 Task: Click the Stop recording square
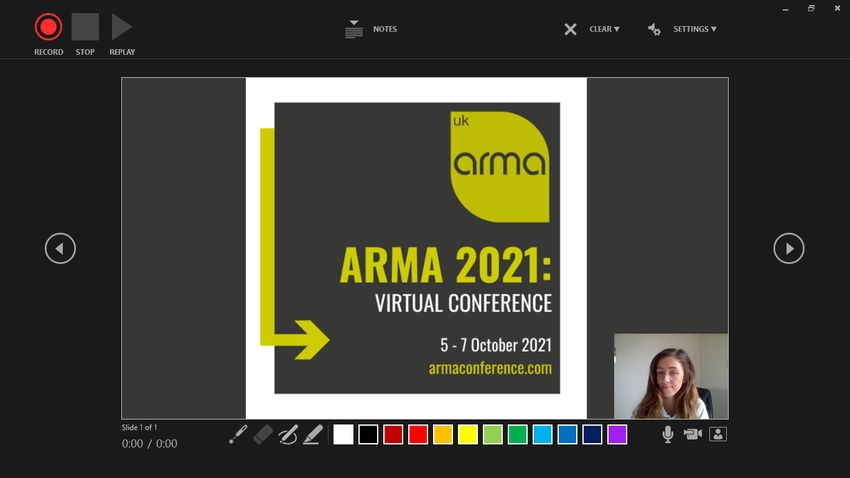(85, 27)
